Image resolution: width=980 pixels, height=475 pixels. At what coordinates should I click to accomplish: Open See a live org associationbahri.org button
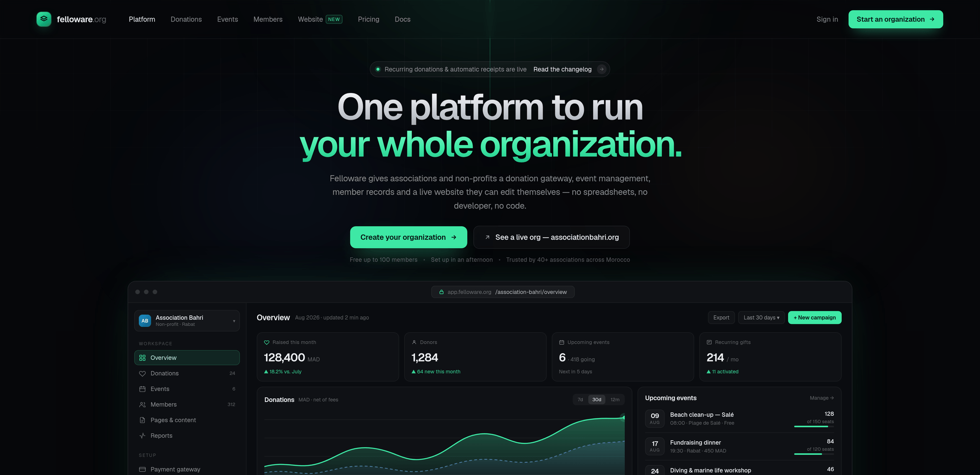[551, 237]
